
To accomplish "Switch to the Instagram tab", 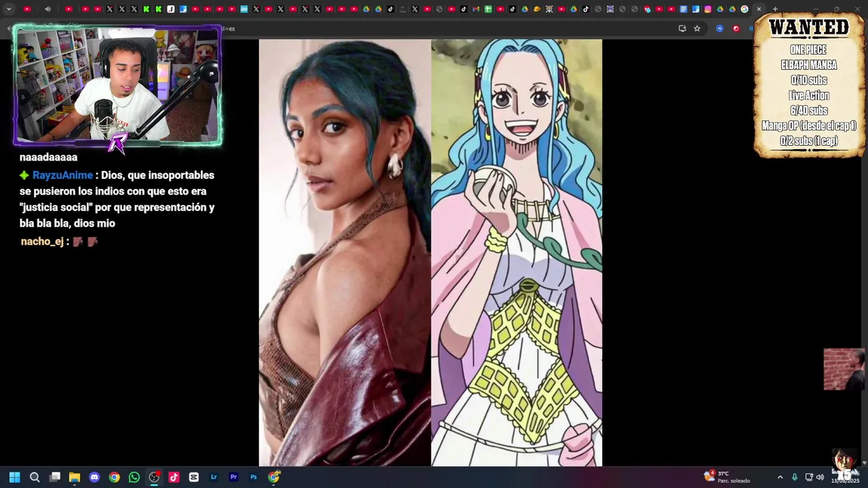I will coord(708,9).
